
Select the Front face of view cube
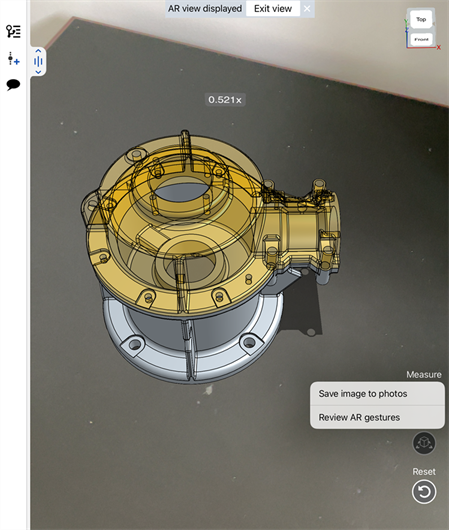pos(421,39)
